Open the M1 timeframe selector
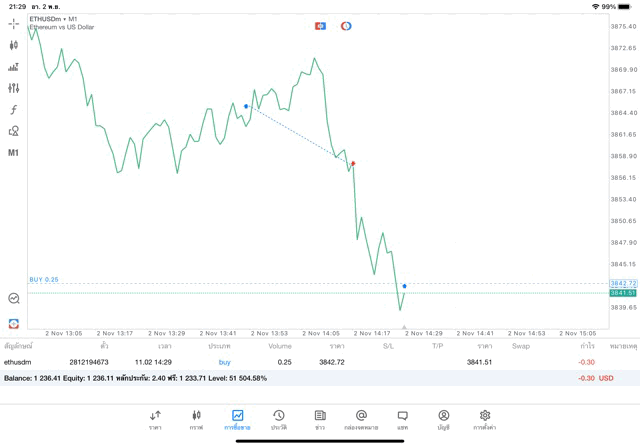 pos(14,153)
